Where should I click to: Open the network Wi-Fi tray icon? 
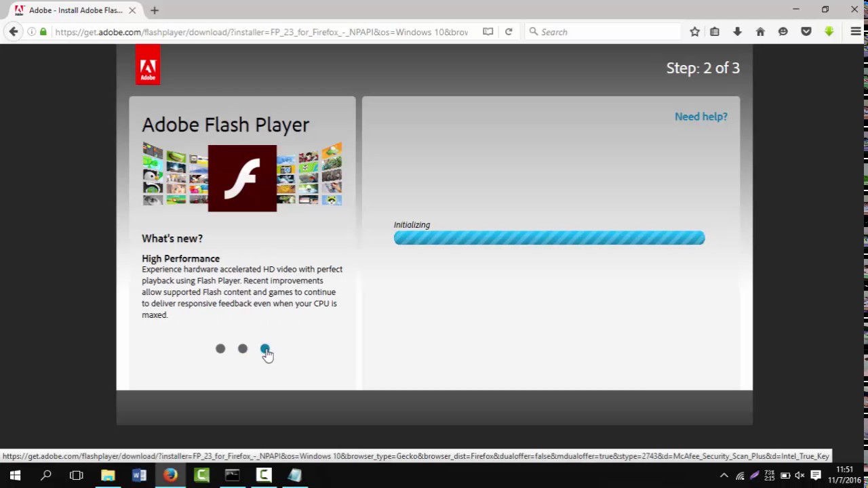point(740,475)
